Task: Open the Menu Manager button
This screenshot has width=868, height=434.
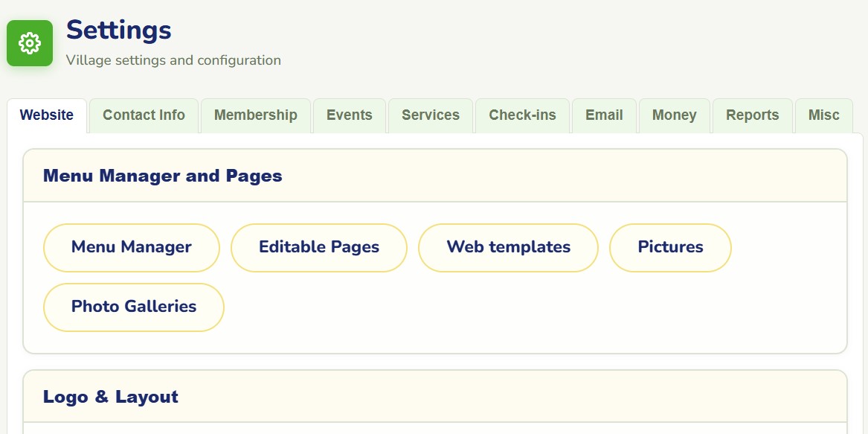Action: pyautogui.click(x=132, y=248)
